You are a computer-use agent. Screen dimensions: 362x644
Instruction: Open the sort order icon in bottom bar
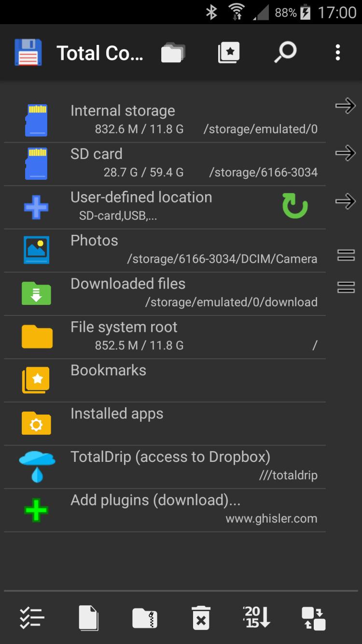pos(257,618)
